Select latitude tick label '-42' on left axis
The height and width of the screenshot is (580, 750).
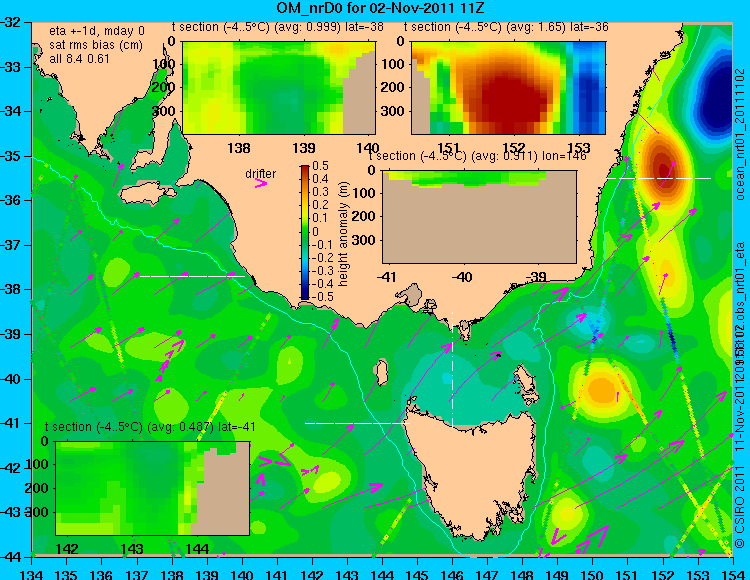[11, 468]
